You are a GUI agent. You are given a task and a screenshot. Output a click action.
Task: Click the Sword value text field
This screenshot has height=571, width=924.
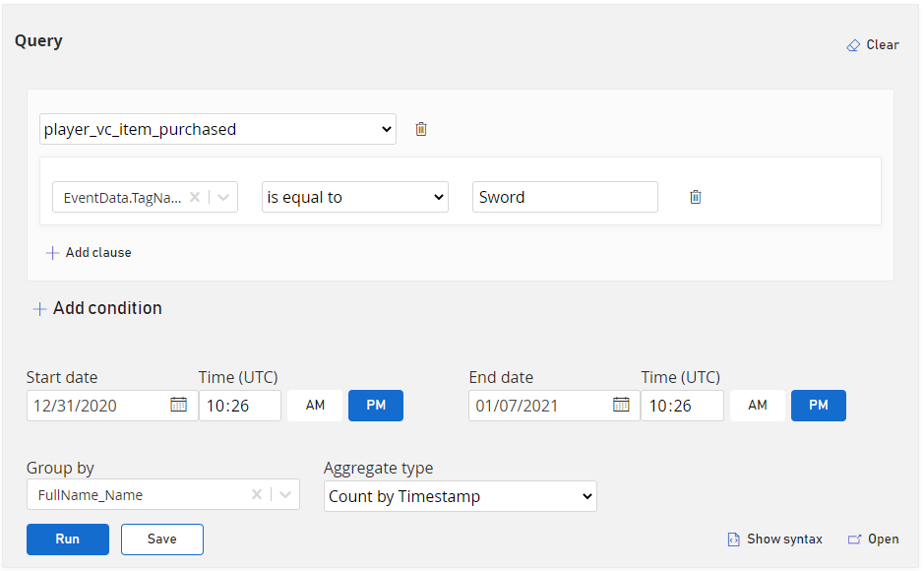[565, 197]
